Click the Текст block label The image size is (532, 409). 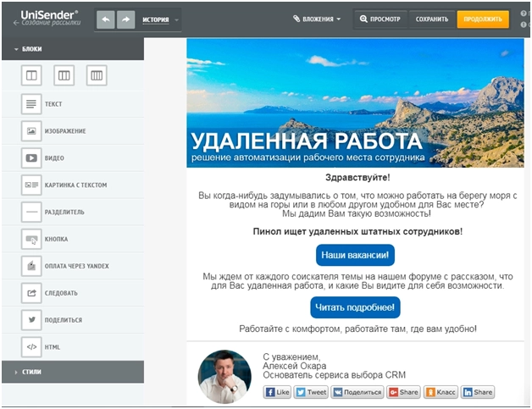click(53, 104)
